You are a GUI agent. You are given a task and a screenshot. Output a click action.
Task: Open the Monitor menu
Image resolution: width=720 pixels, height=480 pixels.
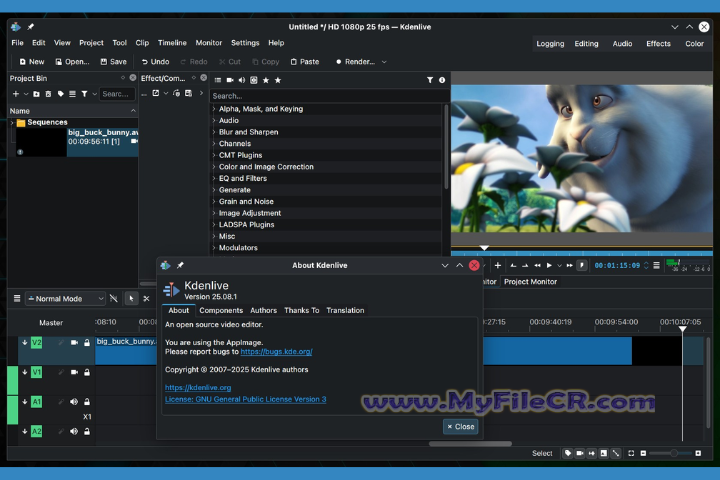tap(208, 43)
